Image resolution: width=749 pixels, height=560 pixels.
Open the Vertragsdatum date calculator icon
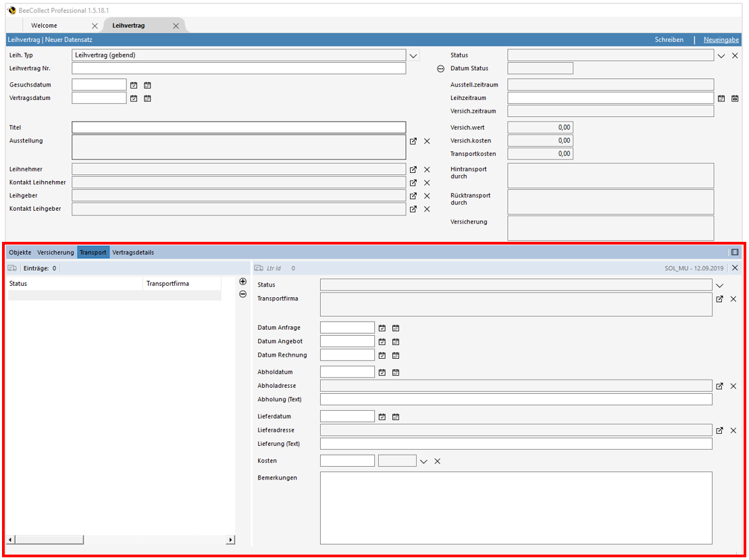pyautogui.click(x=147, y=98)
